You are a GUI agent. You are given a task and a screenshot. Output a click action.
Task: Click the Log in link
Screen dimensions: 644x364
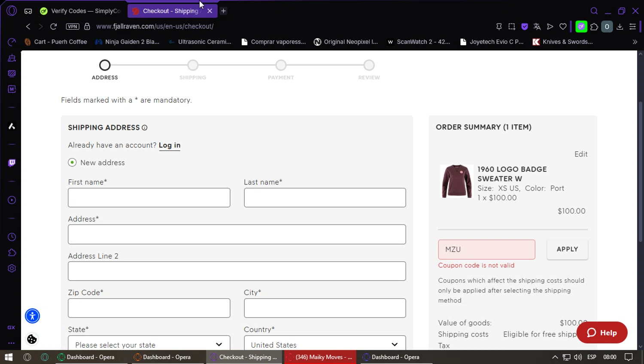(x=170, y=145)
